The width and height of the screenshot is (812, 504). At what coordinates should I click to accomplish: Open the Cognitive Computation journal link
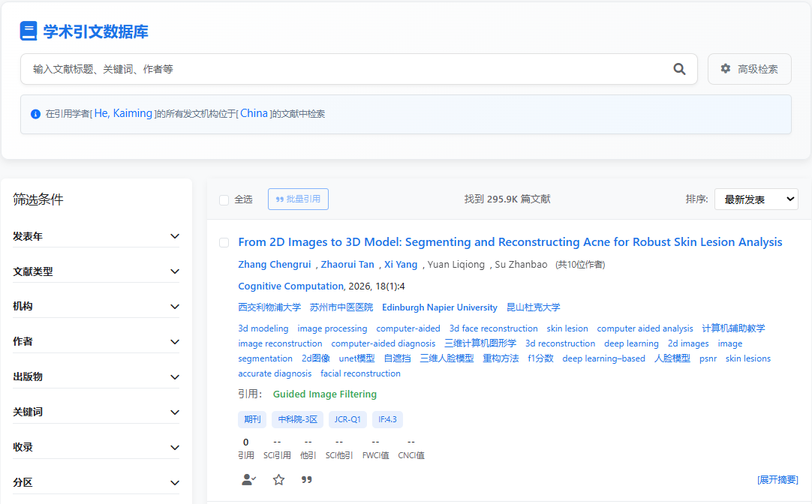pyautogui.click(x=290, y=286)
